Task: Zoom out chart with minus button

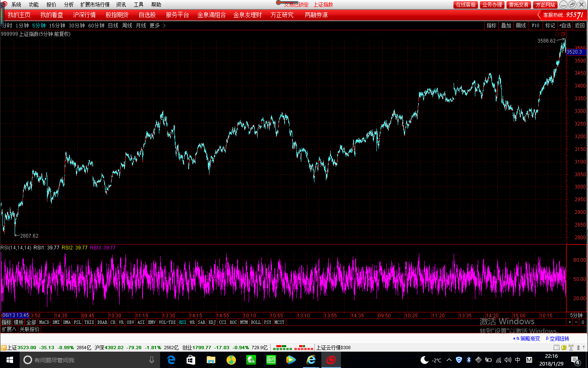Action: tap(576, 322)
